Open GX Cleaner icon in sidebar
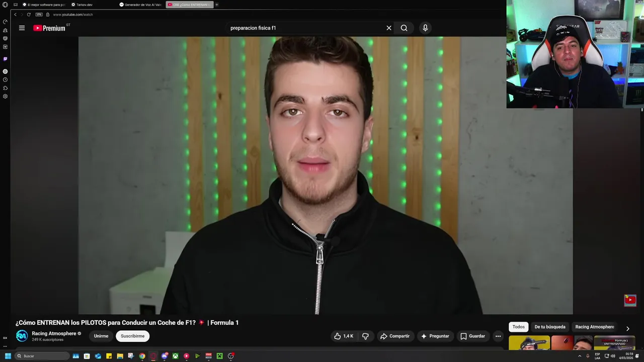Viewport: 644px width, 362px height. pyautogui.click(x=5, y=30)
